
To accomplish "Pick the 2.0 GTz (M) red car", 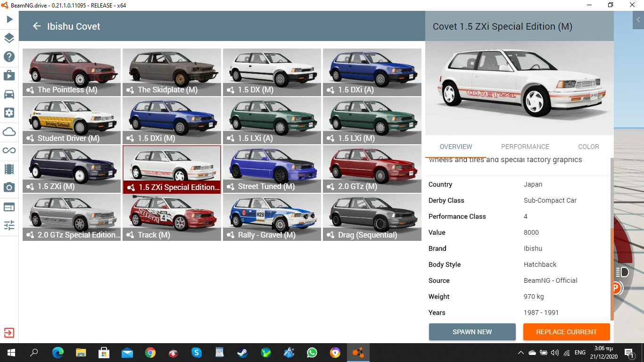I will (372, 169).
